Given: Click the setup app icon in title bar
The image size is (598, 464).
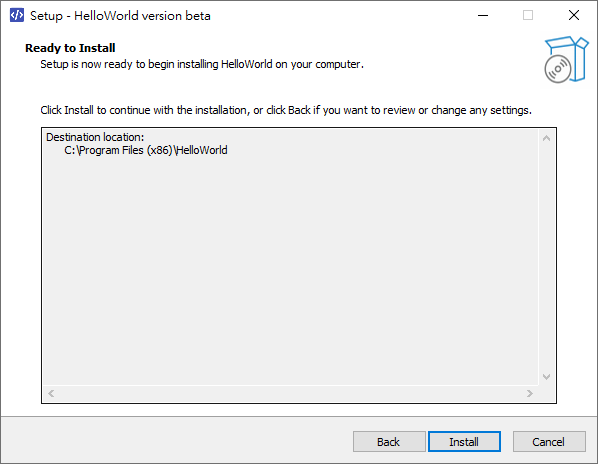Looking at the screenshot, I should tap(16, 16).
